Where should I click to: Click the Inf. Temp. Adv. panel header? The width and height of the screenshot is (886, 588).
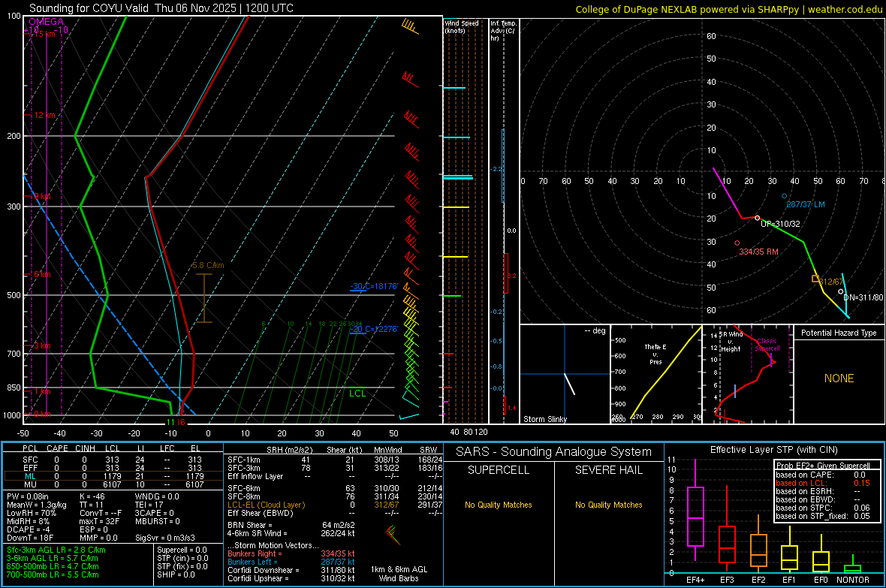(503, 31)
